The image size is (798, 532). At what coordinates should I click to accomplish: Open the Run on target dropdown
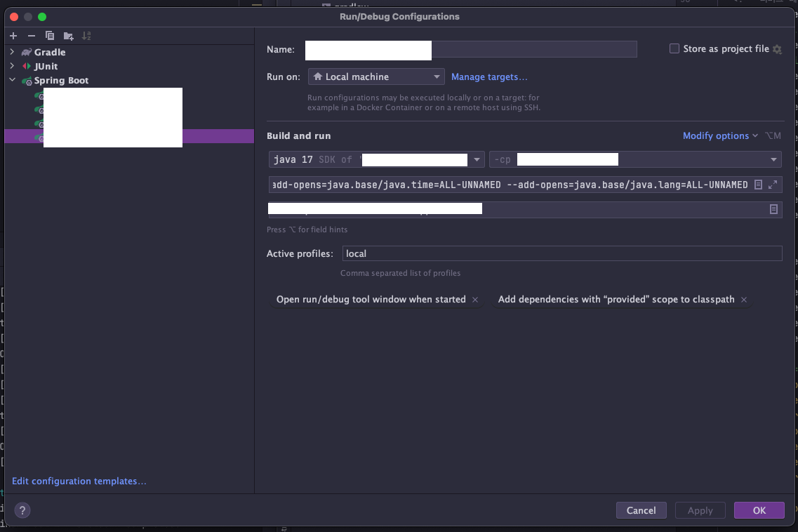(437, 76)
